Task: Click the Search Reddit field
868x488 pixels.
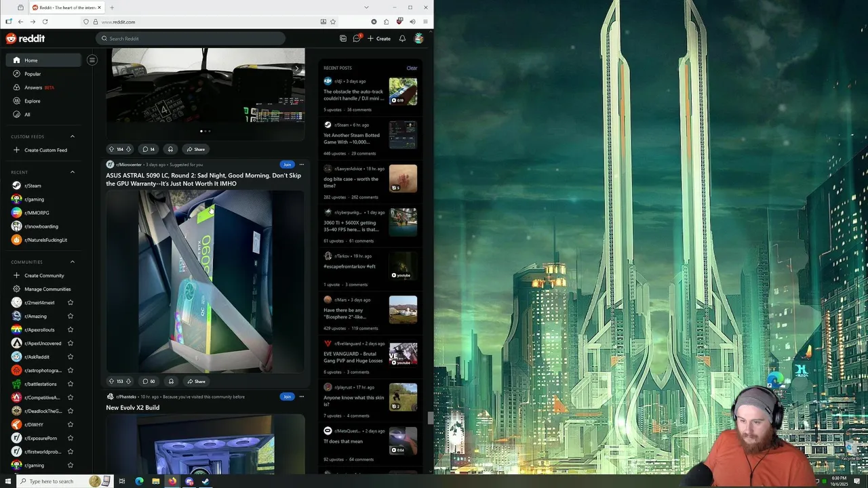Action: point(190,39)
